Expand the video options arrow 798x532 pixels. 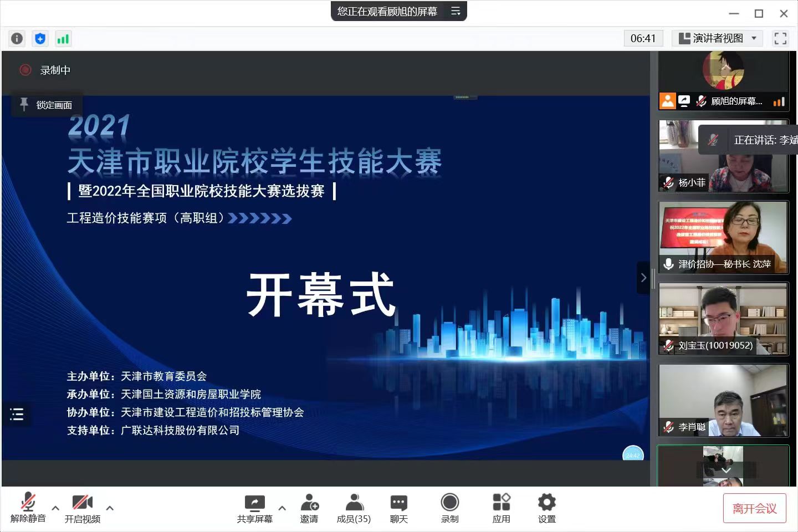[110, 508]
